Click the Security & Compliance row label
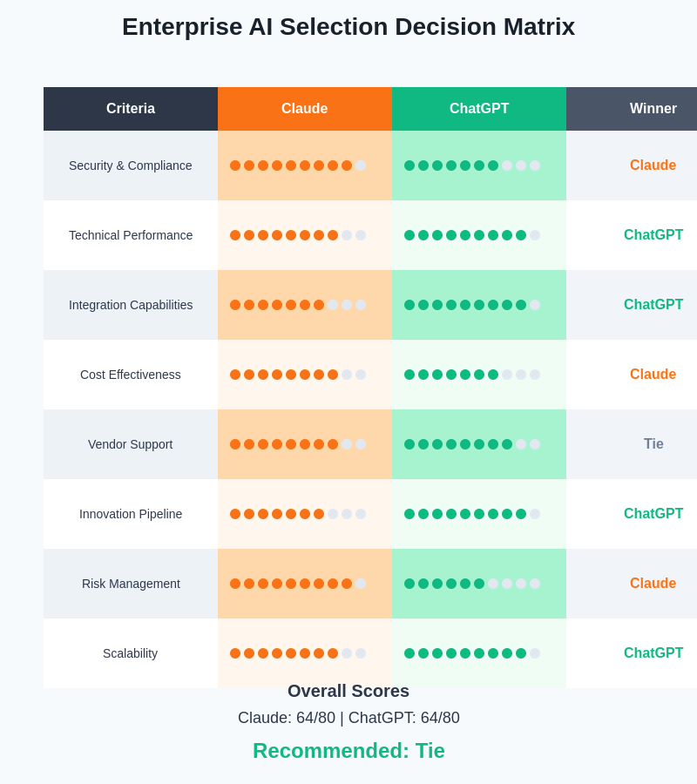This screenshot has height=784, width=697. 131,166
